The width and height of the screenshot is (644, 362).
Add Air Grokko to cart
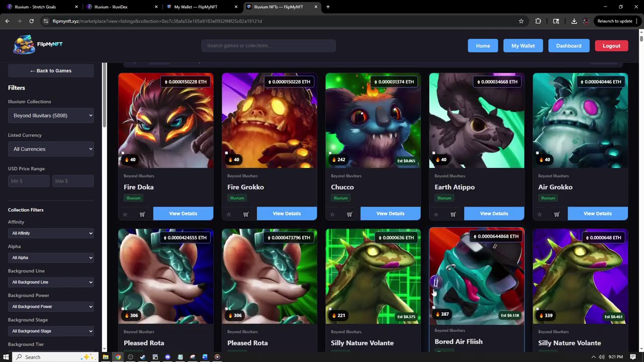pos(557,214)
